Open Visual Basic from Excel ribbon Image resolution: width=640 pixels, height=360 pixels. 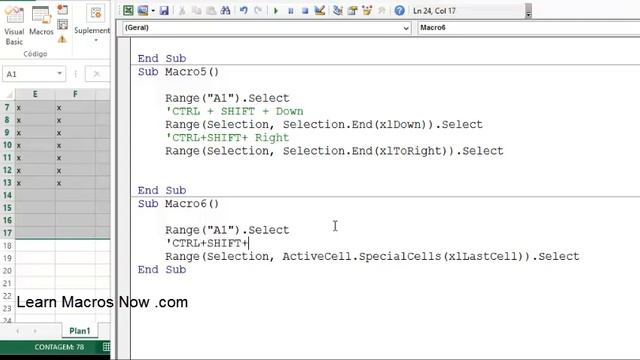tap(14, 25)
